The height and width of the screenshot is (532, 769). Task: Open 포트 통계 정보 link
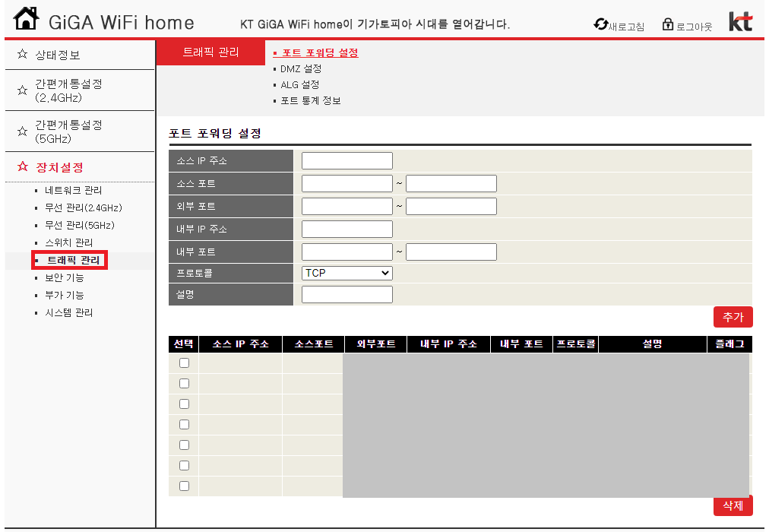[x=311, y=100]
